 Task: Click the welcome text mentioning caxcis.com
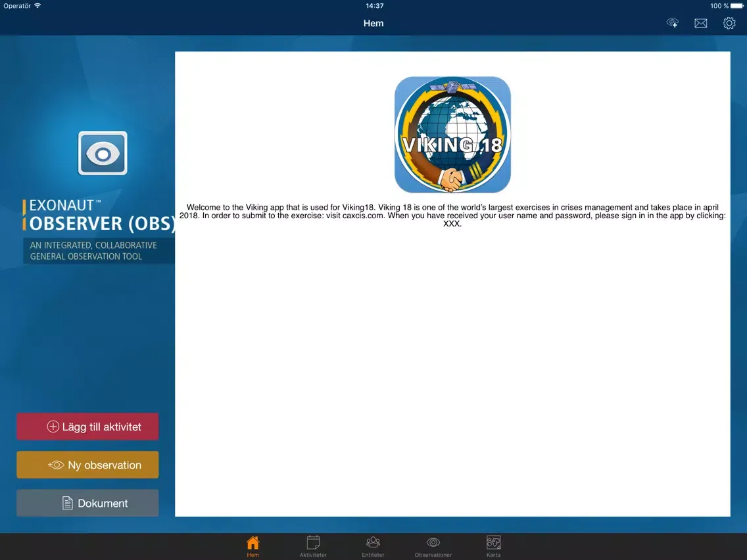click(x=452, y=215)
